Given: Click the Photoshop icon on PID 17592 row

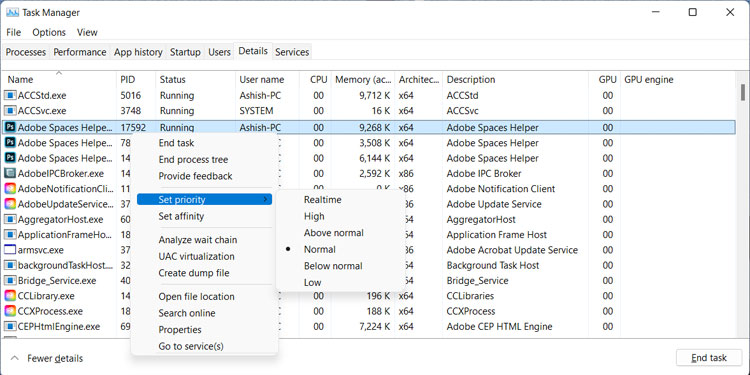Looking at the screenshot, I should coord(10,128).
